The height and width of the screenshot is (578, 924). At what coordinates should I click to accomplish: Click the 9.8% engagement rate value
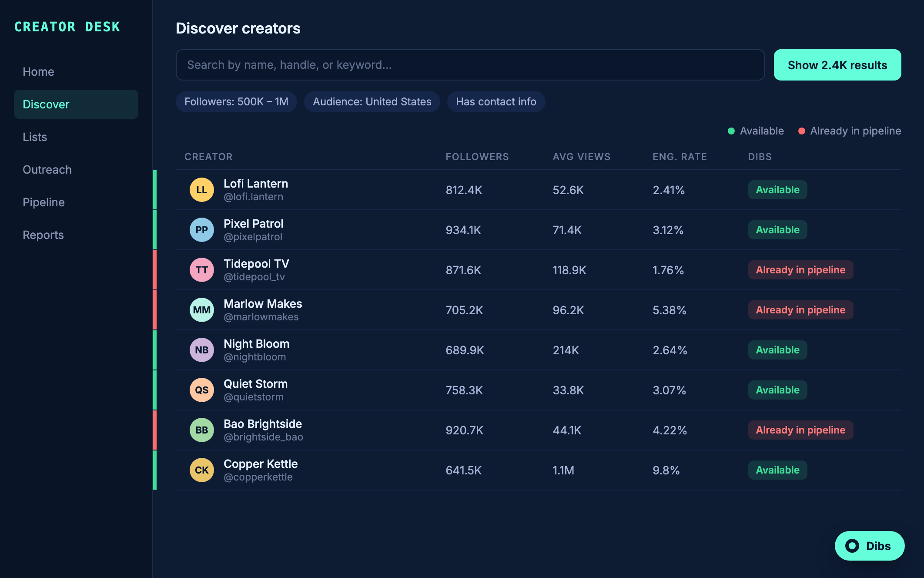tap(666, 470)
